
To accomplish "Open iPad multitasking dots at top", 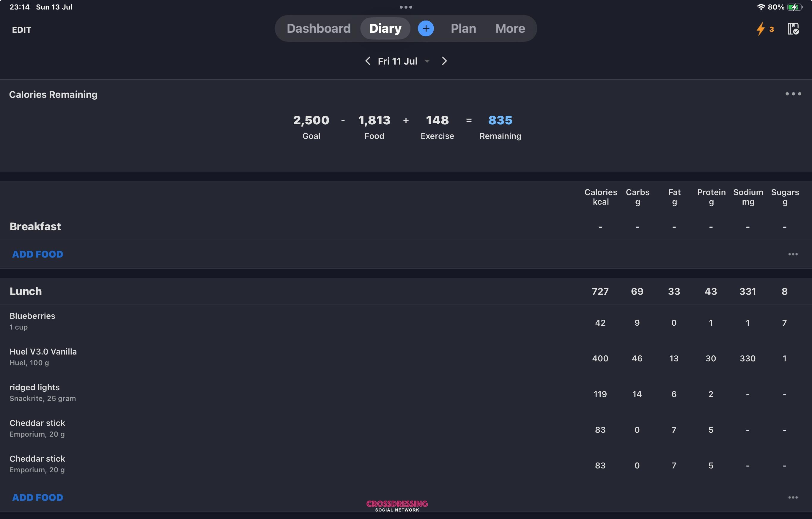I will (x=406, y=7).
